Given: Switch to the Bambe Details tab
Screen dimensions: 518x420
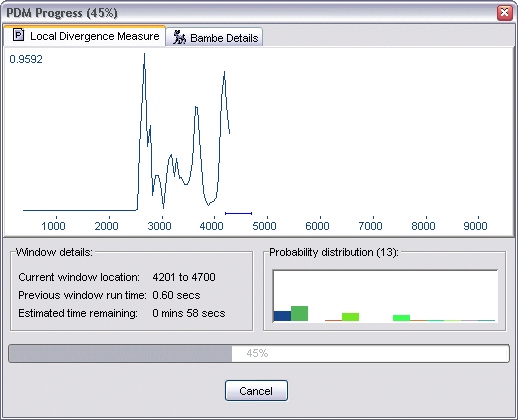Looking at the screenshot, I should coord(214,37).
